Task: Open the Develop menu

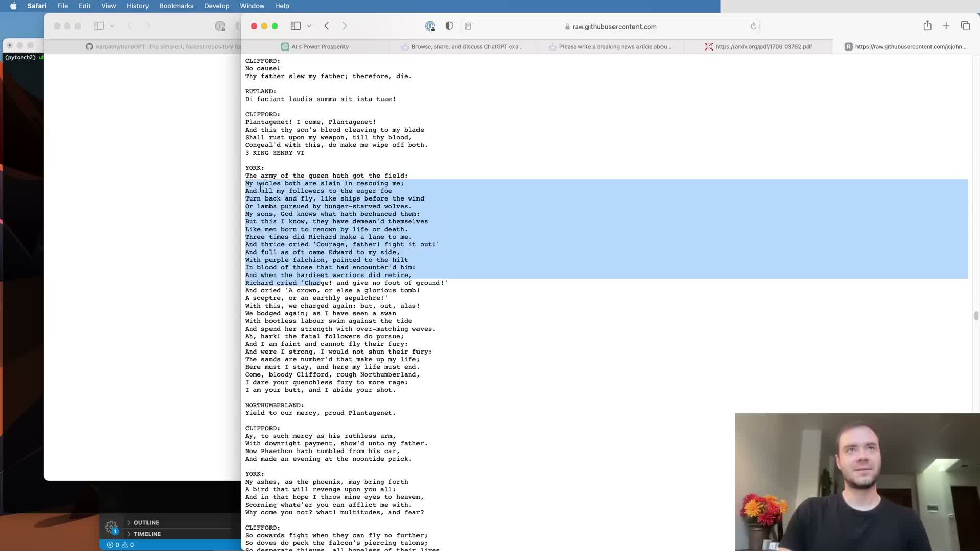Action: [x=216, y=6]
